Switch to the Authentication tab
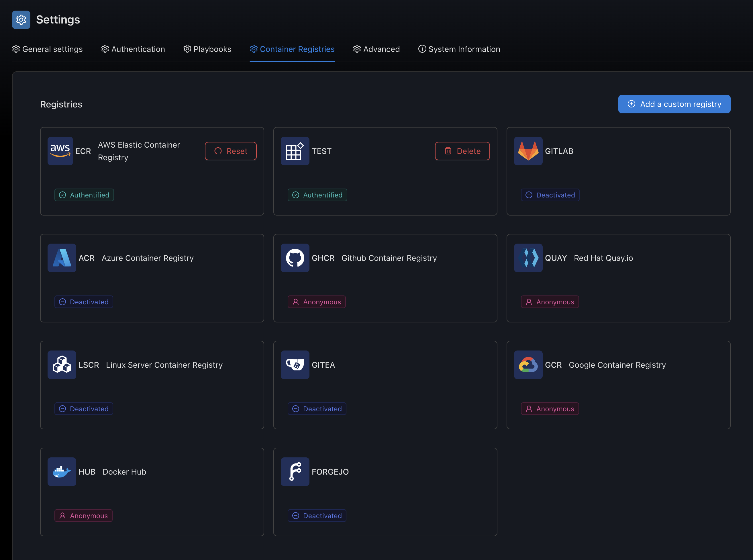 click(133, 49)
